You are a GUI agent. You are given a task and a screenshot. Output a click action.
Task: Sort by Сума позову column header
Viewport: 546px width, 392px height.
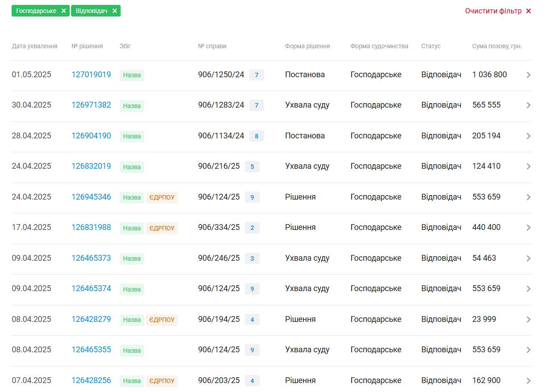coord(497,46)
